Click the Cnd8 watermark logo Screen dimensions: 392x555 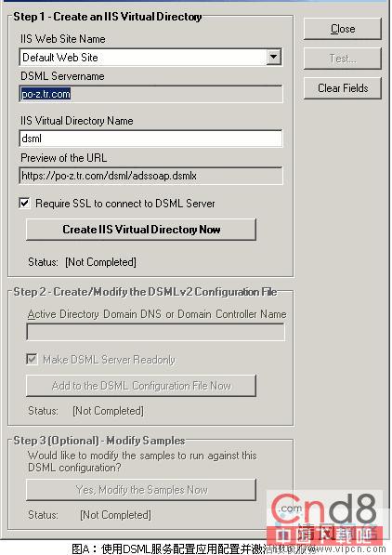324,519
